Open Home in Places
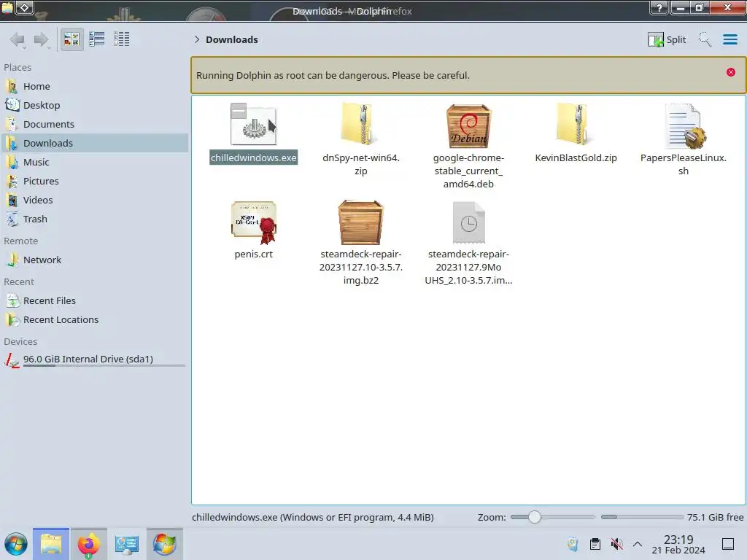 (96, 86)
